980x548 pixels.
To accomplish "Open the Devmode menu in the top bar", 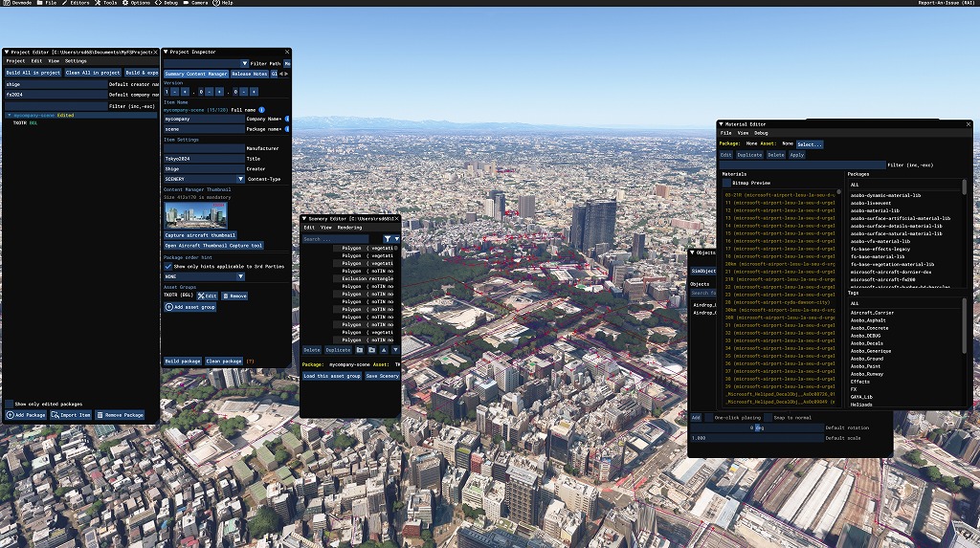I will 17,3.
